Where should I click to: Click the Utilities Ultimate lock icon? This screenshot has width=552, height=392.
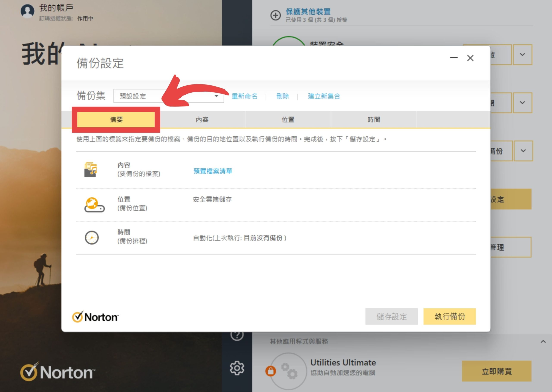(270, 371)
